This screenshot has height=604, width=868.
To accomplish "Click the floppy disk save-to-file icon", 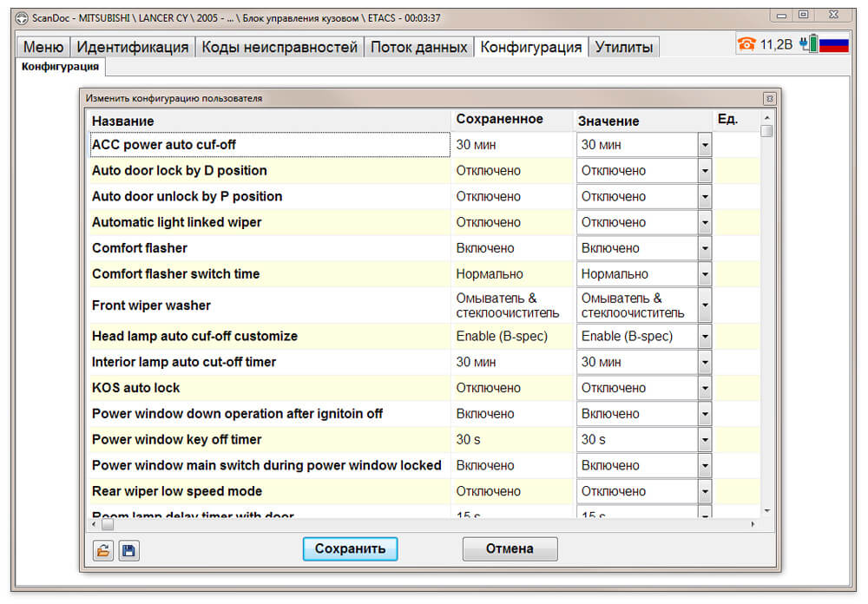I will [x=129, y=550].
